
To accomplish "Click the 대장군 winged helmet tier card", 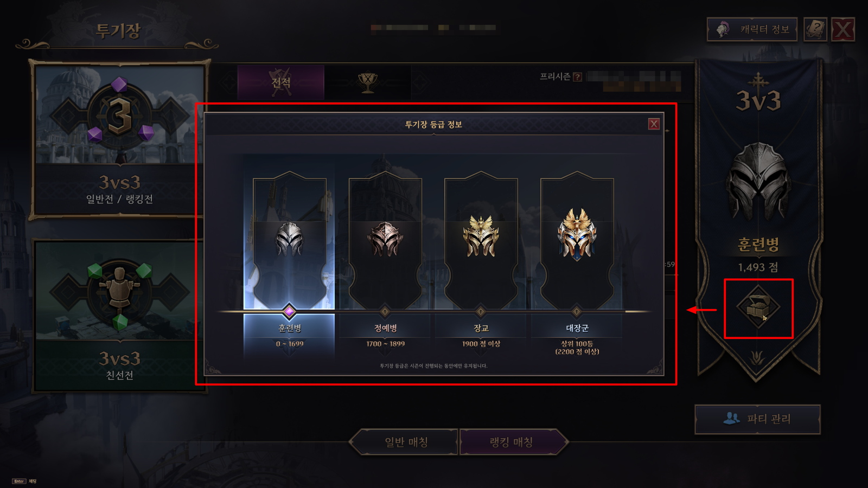I will (x=577, y=241).
